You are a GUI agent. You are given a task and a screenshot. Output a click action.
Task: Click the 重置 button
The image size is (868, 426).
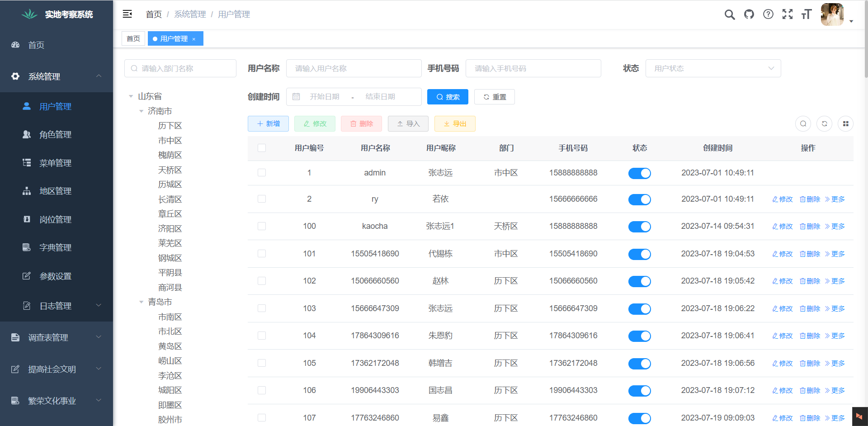[495, 97]
